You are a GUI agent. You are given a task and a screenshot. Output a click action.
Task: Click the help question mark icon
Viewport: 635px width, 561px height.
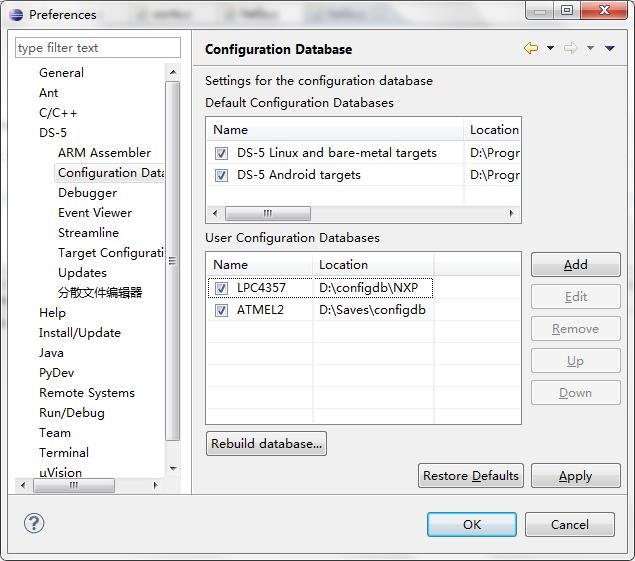[x=34, y=523]
